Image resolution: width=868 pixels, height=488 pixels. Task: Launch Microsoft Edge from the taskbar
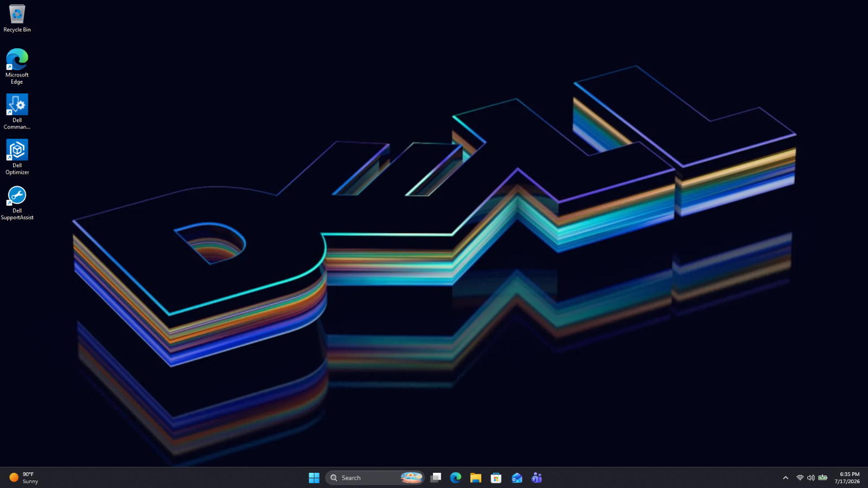pyautogui.click(x=456, y=478)
